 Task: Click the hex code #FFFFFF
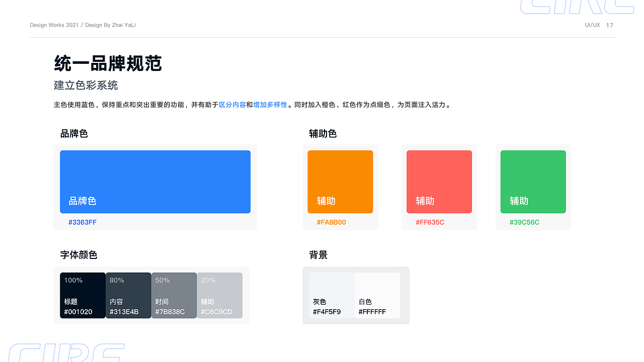pos(372,312)
